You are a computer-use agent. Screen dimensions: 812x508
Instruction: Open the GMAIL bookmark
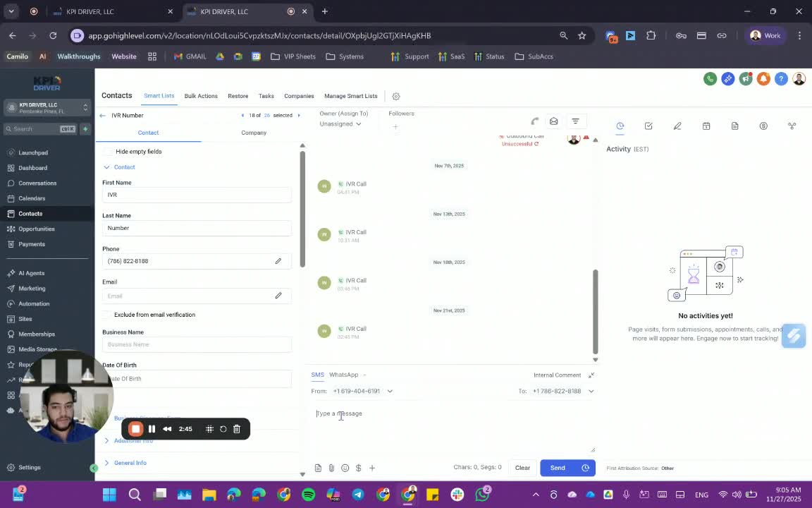190,56
